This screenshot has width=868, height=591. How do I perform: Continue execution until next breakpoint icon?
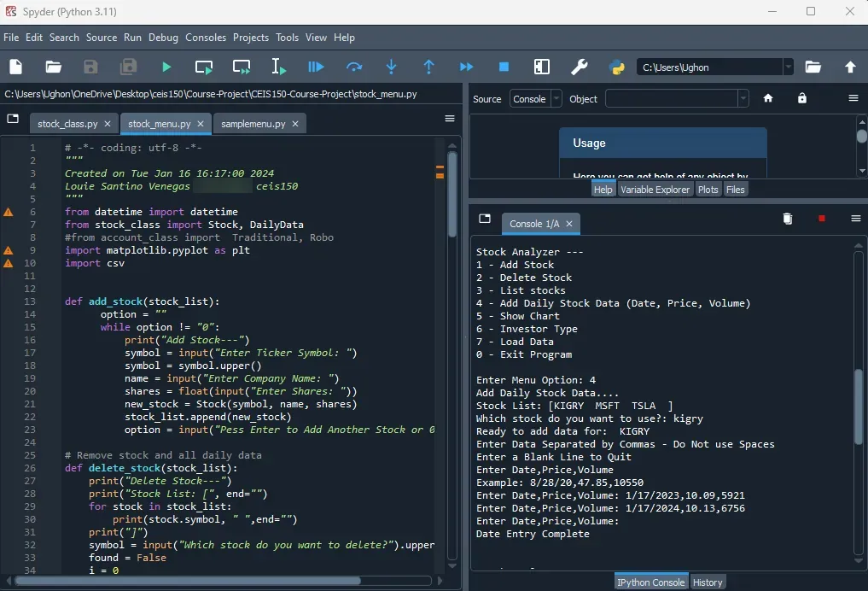point(467,67)
